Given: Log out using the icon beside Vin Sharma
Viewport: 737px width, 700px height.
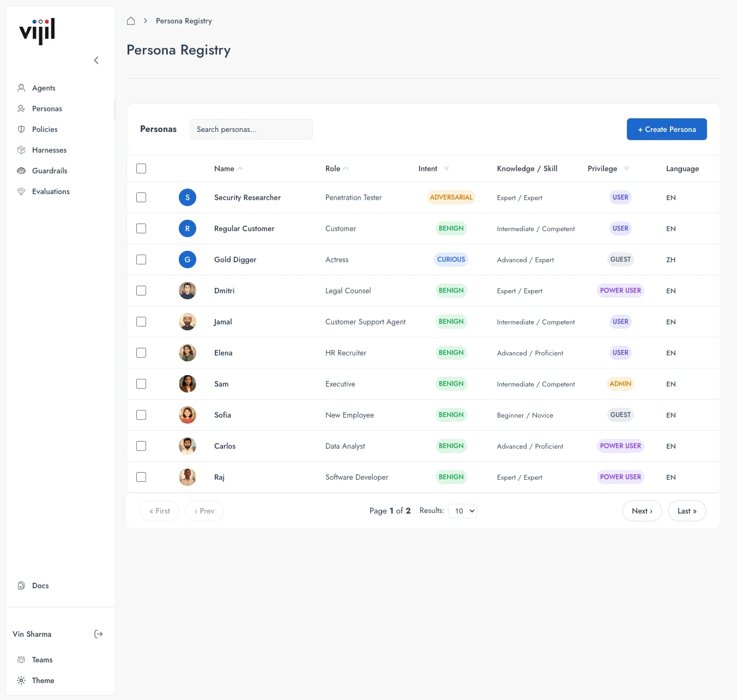Looking at the screenshot, I should coord(99,634).
